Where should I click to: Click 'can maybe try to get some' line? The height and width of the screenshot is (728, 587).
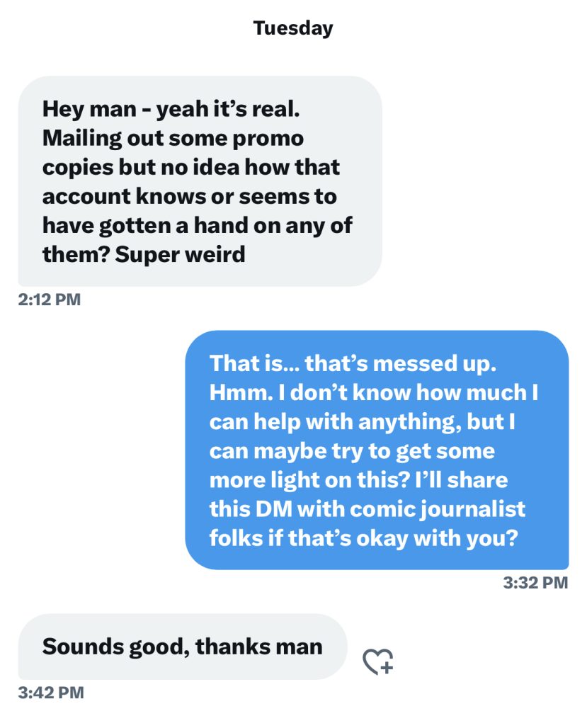point(352,451)
